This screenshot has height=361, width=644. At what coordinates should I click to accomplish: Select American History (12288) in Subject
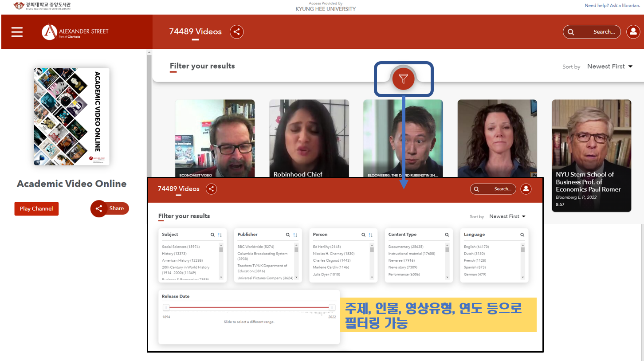pos(183,260)
